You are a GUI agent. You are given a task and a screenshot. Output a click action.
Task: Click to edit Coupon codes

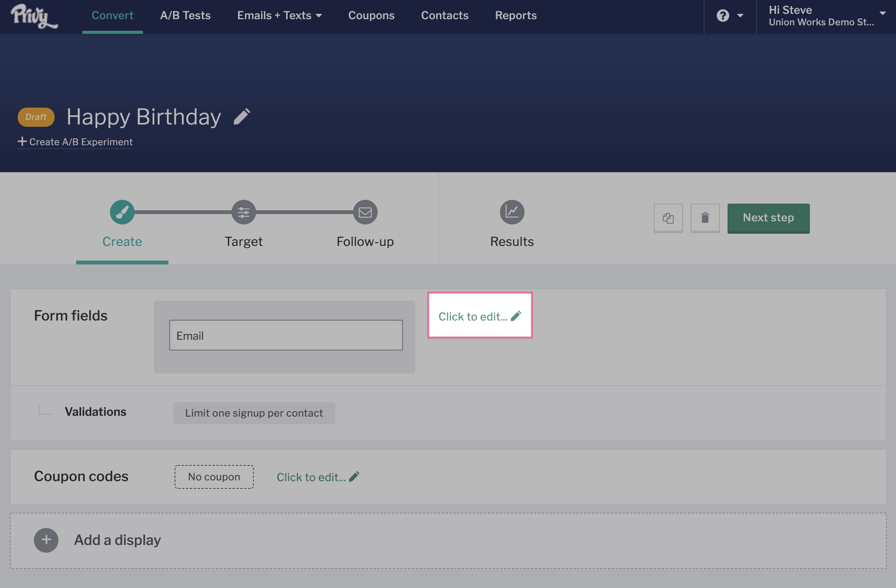[x=318, y=477]
